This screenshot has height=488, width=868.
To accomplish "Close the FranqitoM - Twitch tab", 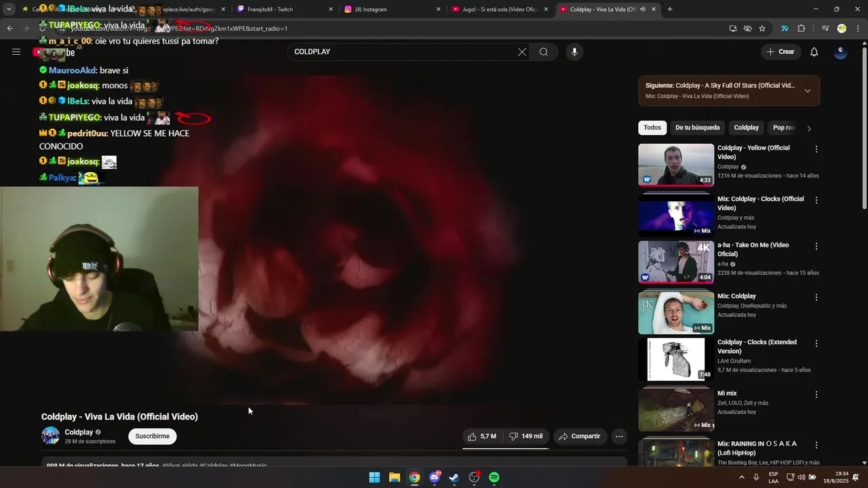I will tap(331, 9).
